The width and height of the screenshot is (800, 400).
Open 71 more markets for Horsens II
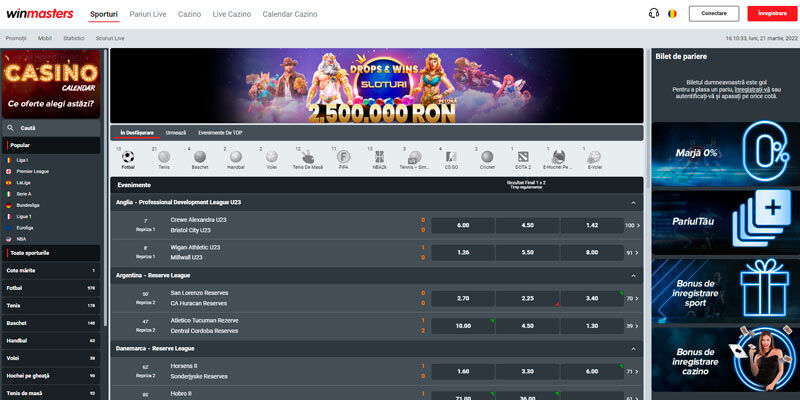click(633, 371)
